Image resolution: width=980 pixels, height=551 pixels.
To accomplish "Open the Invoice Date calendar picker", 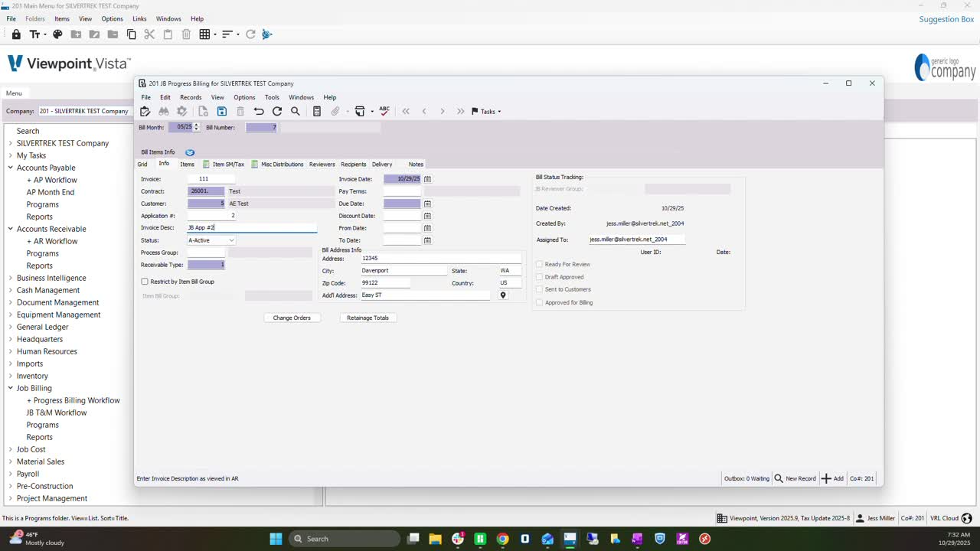I will pos(427,179).
